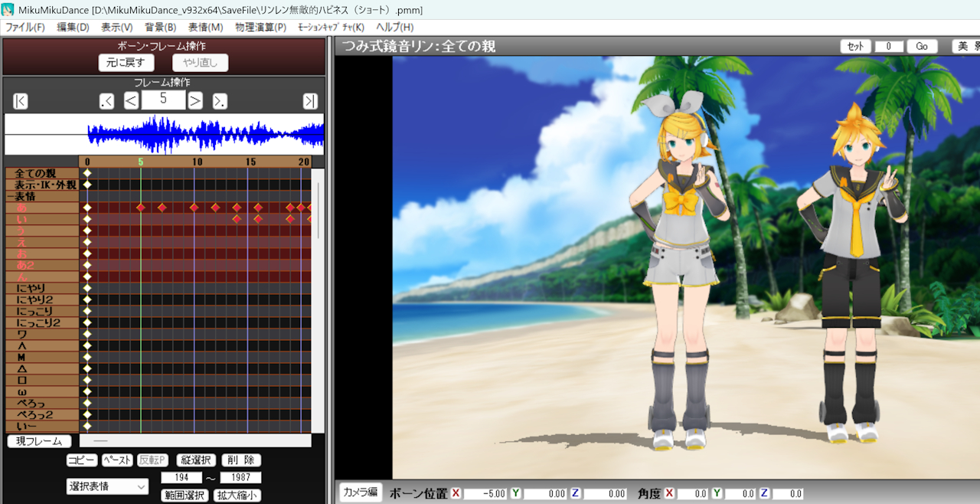Go to next keyframe with >. button
Image resolution: width=980 pixels, height=504 pixels.
[x=220, y=101]
